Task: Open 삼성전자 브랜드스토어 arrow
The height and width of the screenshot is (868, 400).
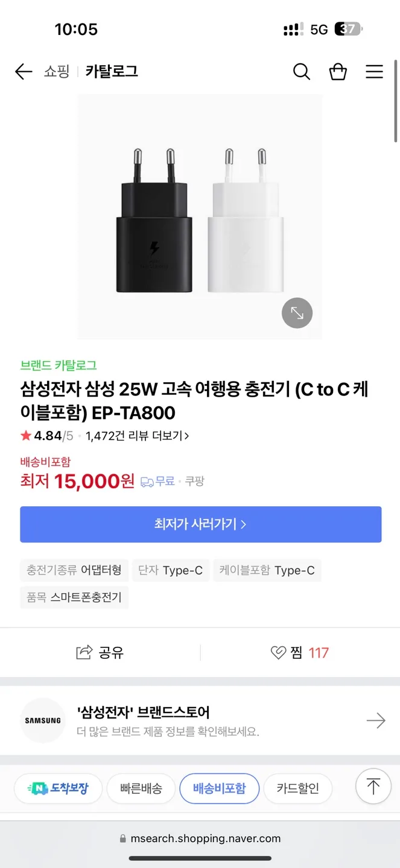Action: pyautogui.click(x=376, y=720)
